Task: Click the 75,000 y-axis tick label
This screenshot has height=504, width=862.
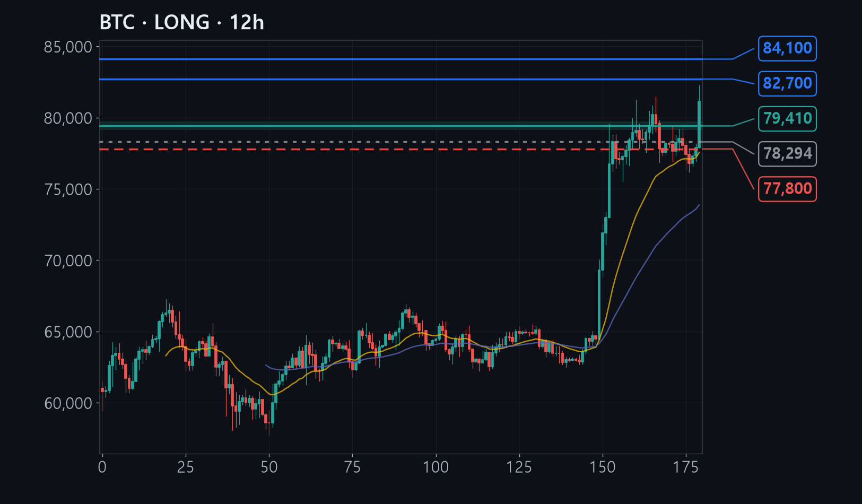Action: tap(68, 189)
